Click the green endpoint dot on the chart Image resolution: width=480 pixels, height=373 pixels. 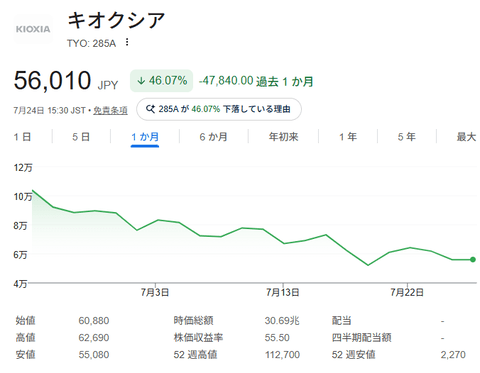[x=473, y=259]
